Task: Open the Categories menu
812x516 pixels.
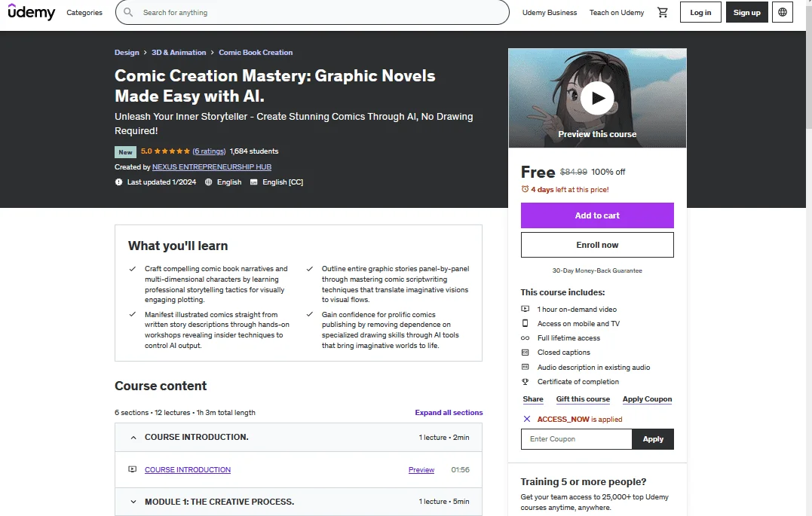Action: coord(84,12)
